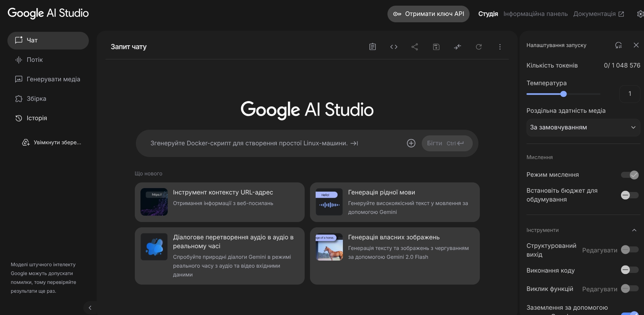
Task: Toggle the thinking budget switch
Action: tap(630, 195)
